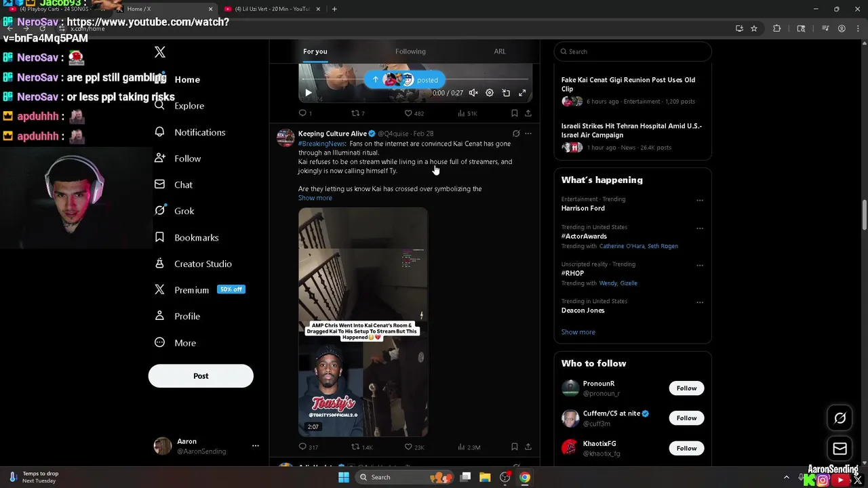
Task: Reply to Keeping Culture Alive post (317 replies)
Action: (x=309, y=447)
